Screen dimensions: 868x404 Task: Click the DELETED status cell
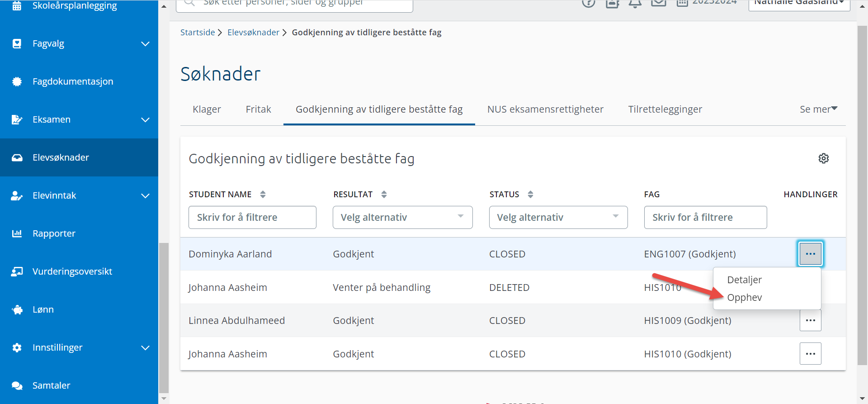509,287
